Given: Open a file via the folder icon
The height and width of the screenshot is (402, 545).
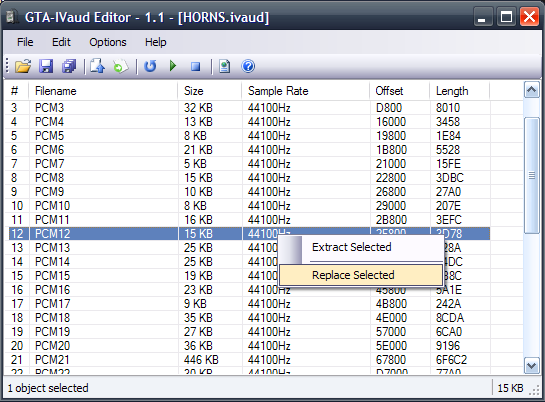Looking at the screenshot, I should tap(23, 66).
